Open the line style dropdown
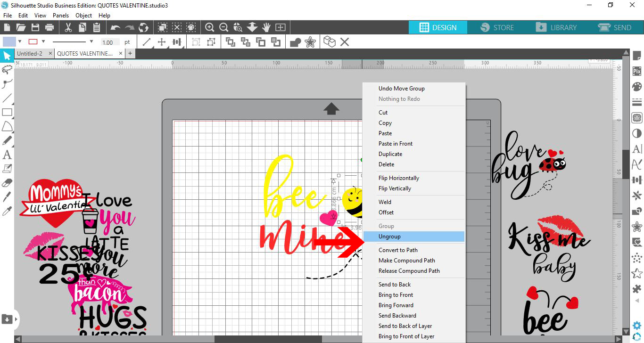Screen dimensions: 644x343 point(91,42)
